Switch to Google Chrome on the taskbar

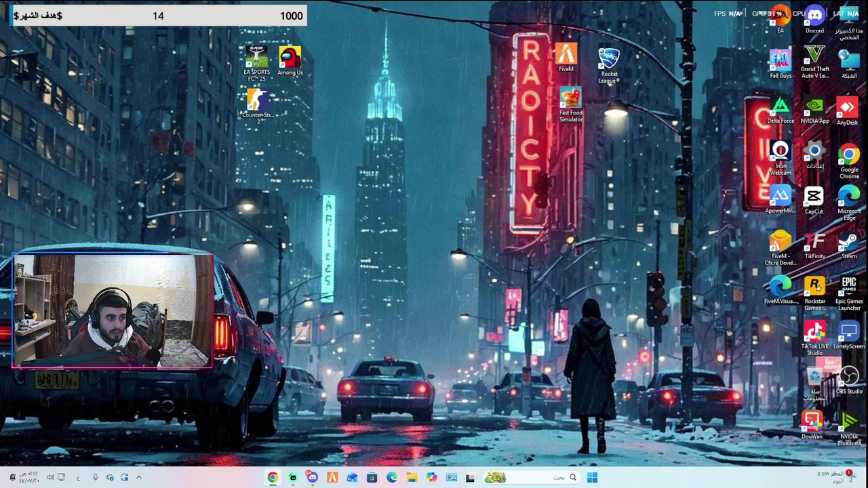(x=273, y=478)
